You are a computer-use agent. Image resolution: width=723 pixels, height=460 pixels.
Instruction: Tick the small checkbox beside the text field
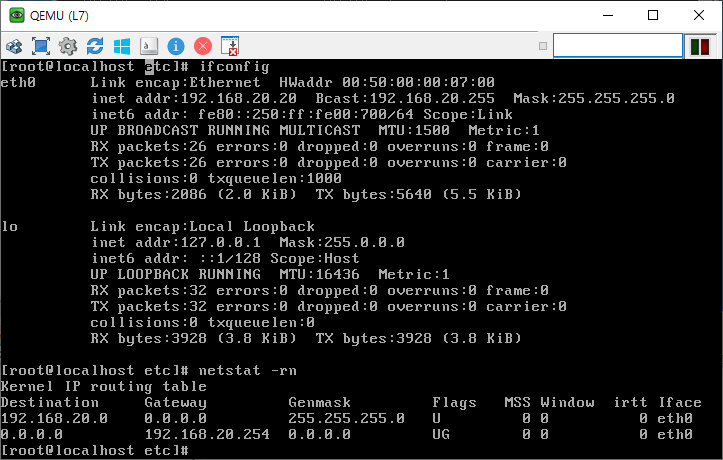coord(543,46)
